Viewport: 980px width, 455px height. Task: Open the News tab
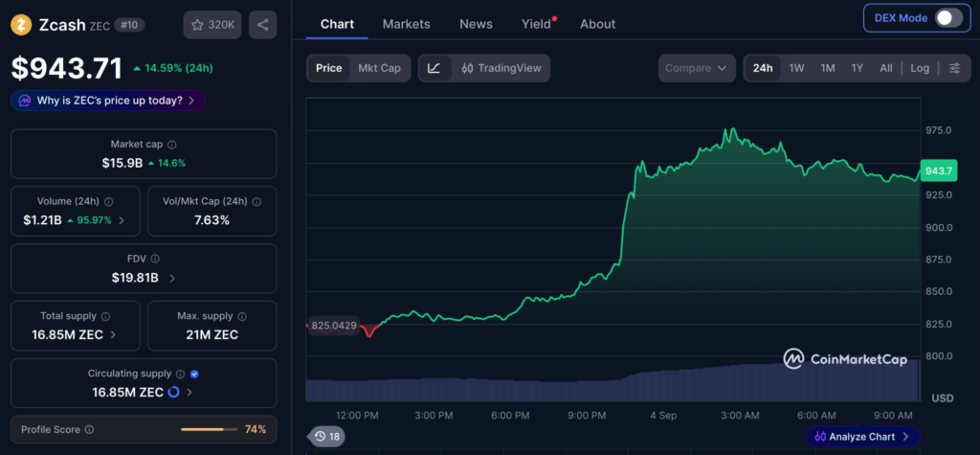coord(476,24)
